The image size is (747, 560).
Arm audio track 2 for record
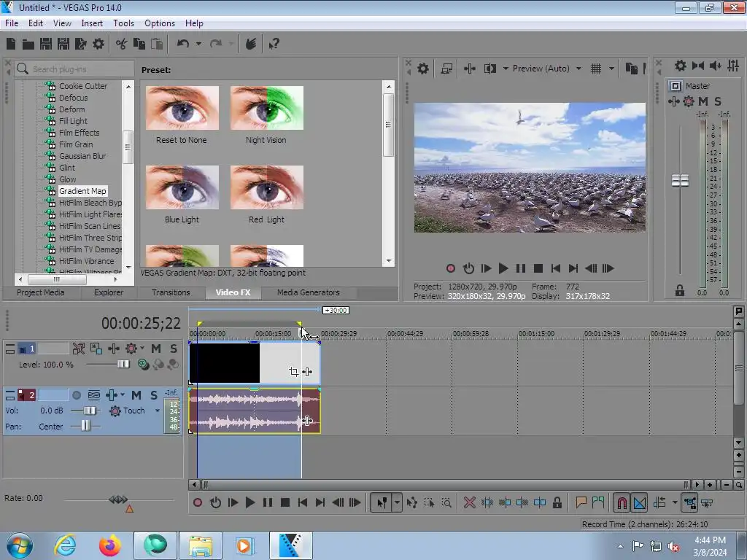76,395
